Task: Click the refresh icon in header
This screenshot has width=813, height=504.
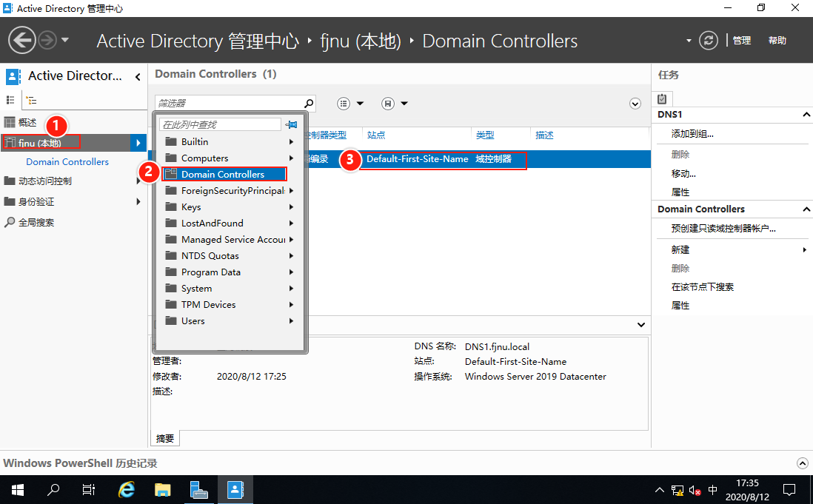Action: (709, 41)
